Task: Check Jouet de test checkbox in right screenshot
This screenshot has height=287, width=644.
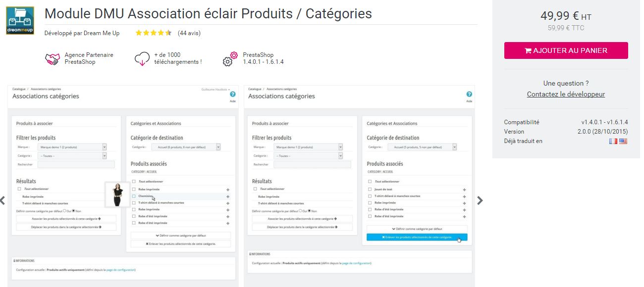Action: [370, 189]
